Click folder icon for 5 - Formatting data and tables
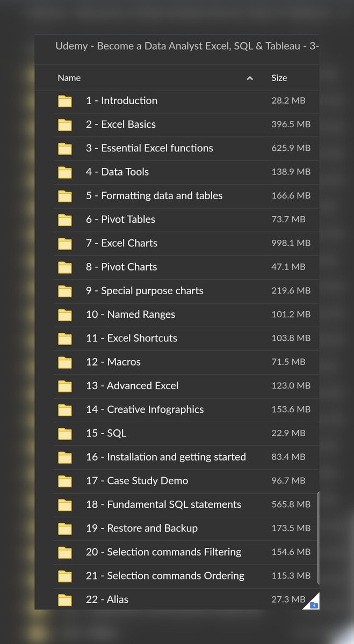The height and width of the screenshot is (644, 354). tap(65, 196)
